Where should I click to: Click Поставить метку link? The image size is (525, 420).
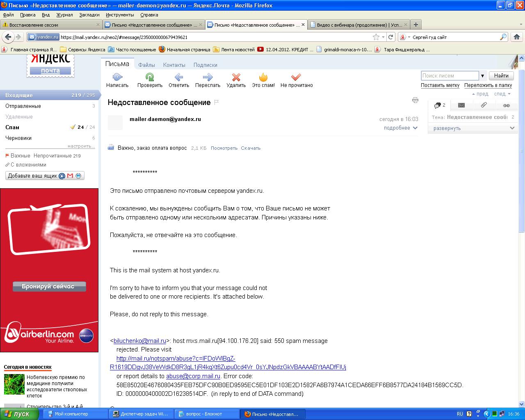[x=440, y=85]
